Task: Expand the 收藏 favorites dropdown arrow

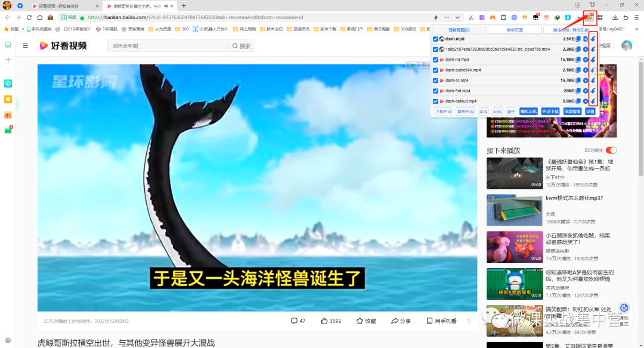Action: coord(23,29)
